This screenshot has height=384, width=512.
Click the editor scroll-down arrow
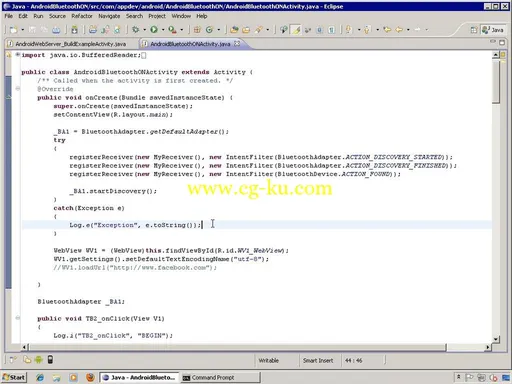pyautogui.click(x=496, y=339)
